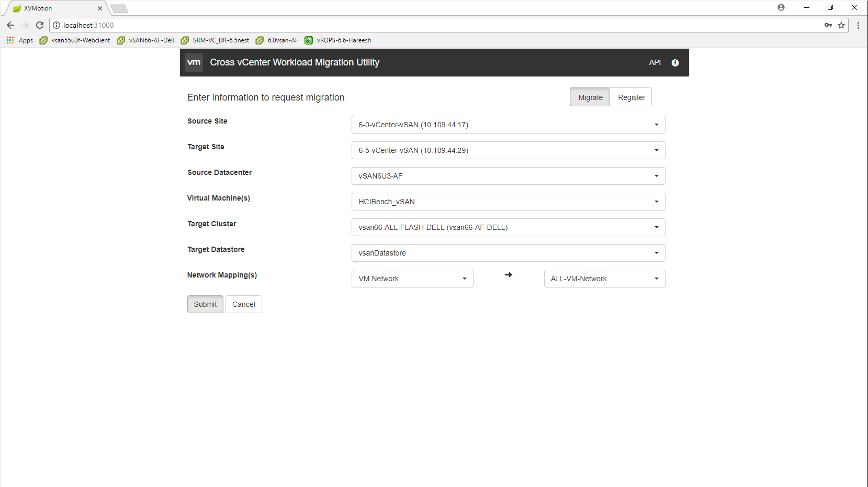This screenshot has width=868, height=487.
Task: Open the saved passwords key icon
Action: [x=828, y=25]
